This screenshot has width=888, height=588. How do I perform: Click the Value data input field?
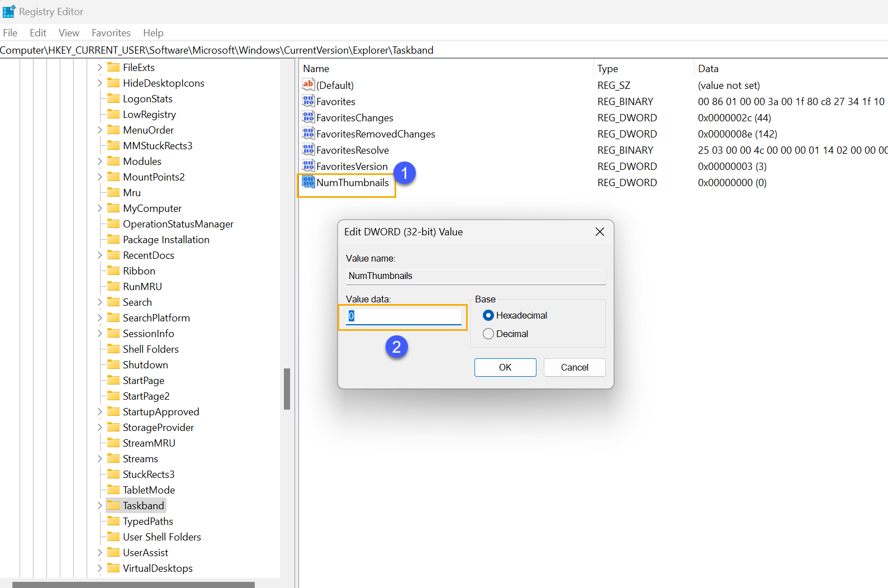(403, 316)
